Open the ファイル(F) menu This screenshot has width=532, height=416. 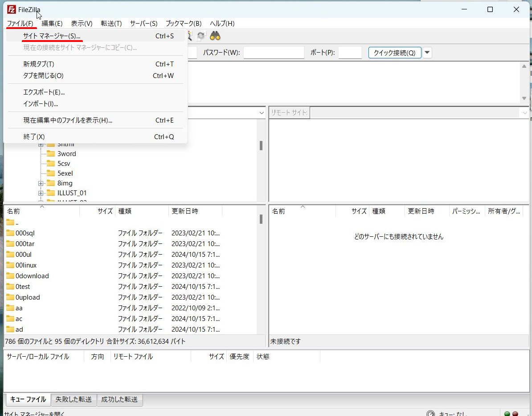20,24
